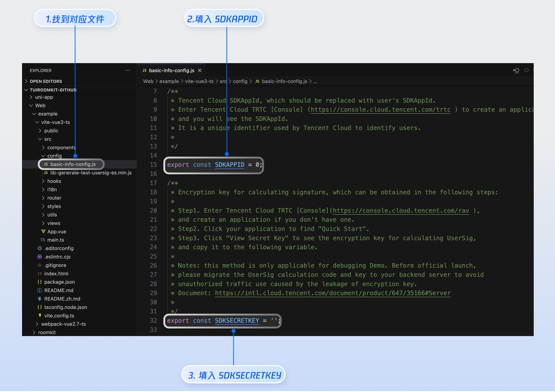This screenshot has height=392, width=555.
Task: Open index.html in the explorer
Action: pyautogui.click(x=56, y=274)
